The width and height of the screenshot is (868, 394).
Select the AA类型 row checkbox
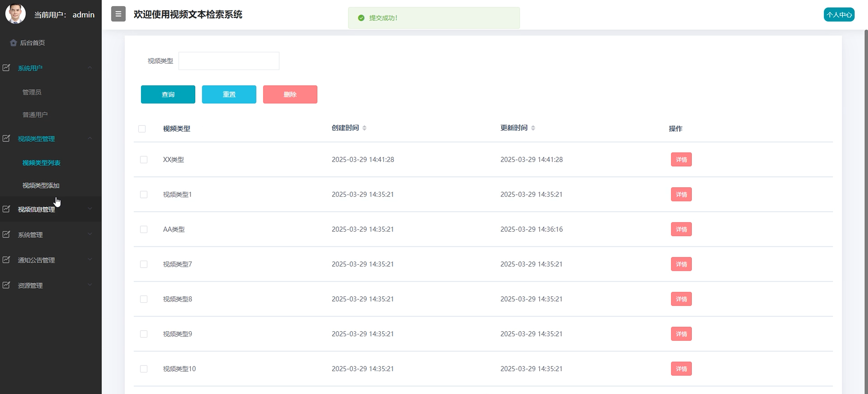pyautogui.click(x=144, y=229)
